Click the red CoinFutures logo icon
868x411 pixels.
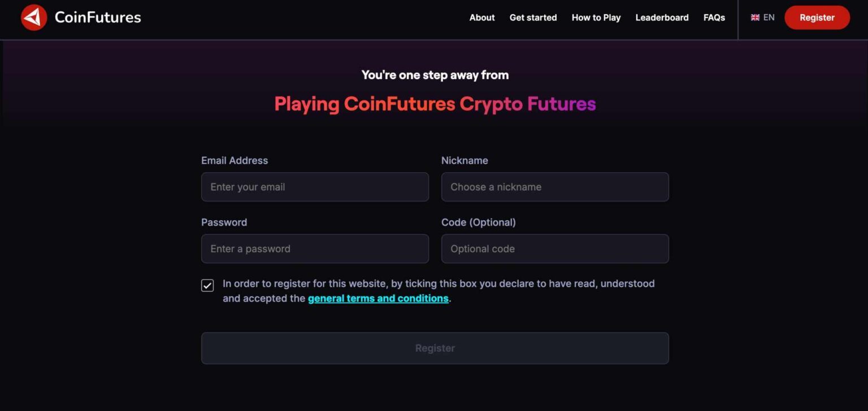click(x=34, y=18)
